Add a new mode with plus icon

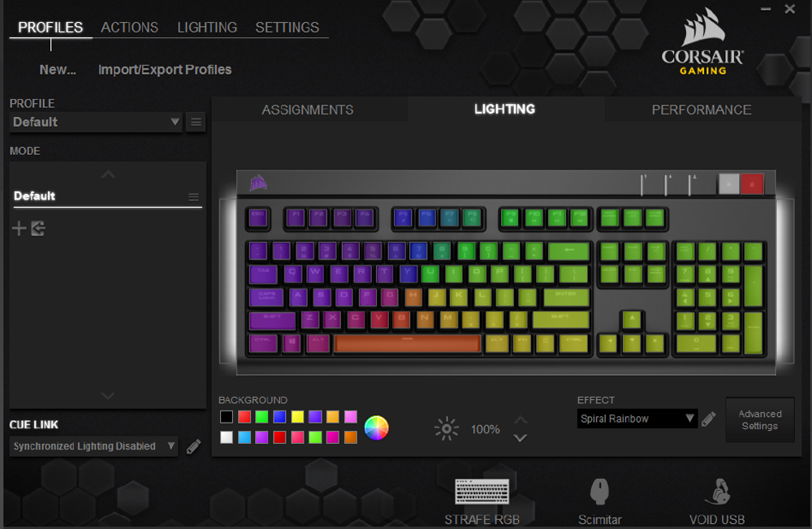point(19,228)
